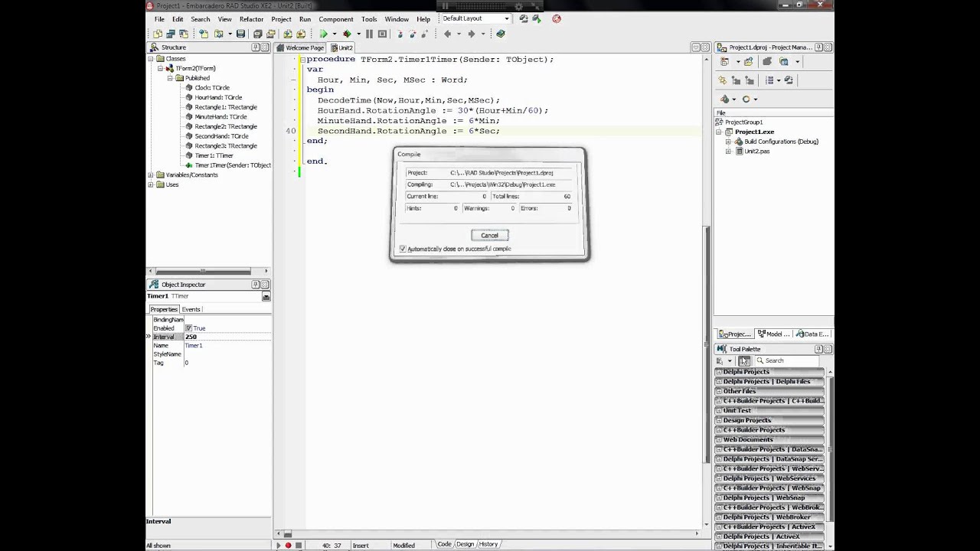Click the Run Without Debugging red icon
980x551 pixels.
click(347, 34)
